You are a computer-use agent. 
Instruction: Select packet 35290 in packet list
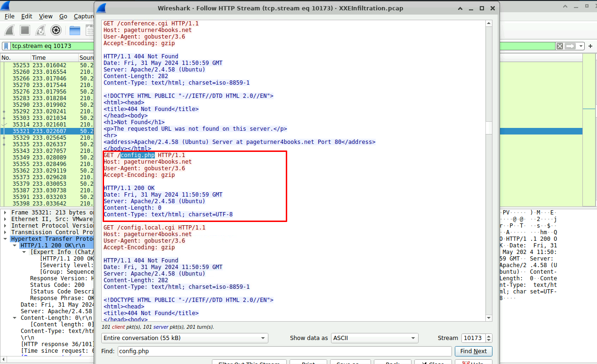pyautogui.click(x=47, y=105)
